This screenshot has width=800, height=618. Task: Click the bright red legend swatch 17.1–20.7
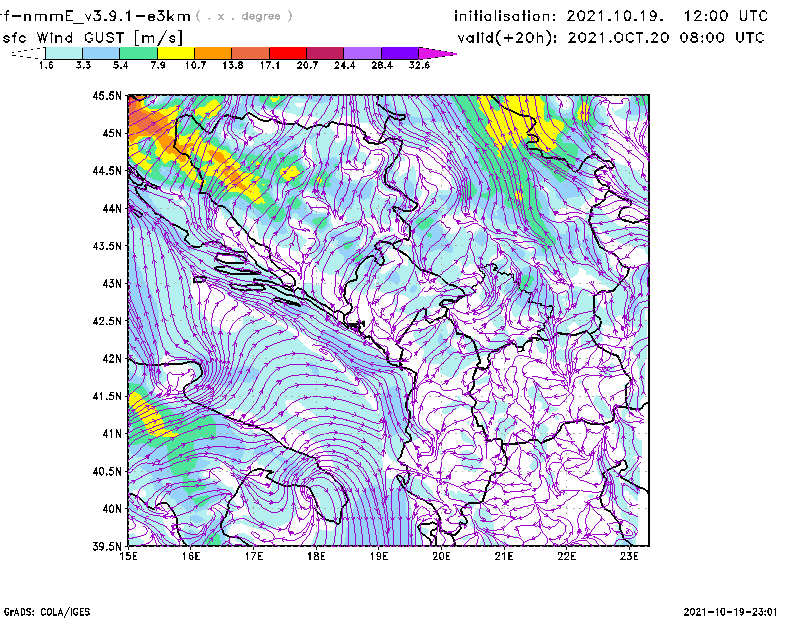coord(288,53)
